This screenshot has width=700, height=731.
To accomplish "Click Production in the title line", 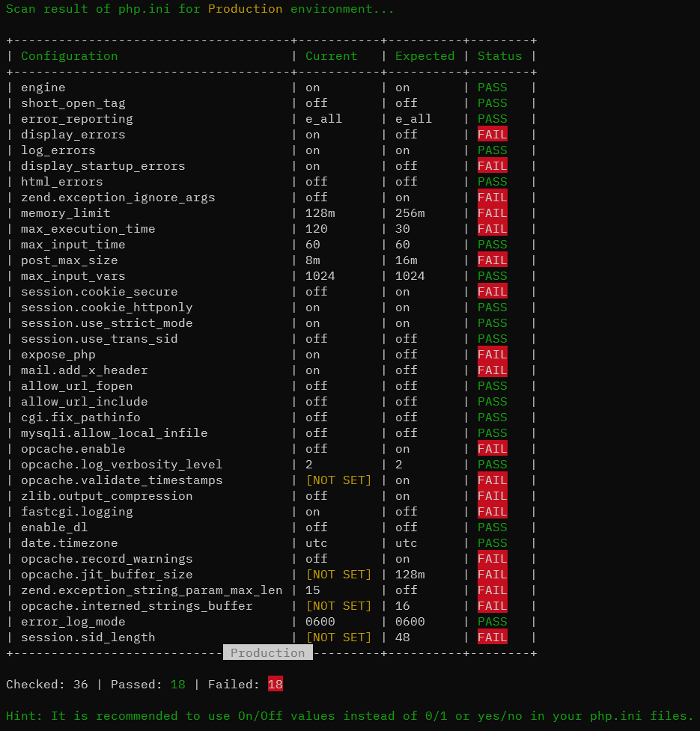I will tap(245, 9).
